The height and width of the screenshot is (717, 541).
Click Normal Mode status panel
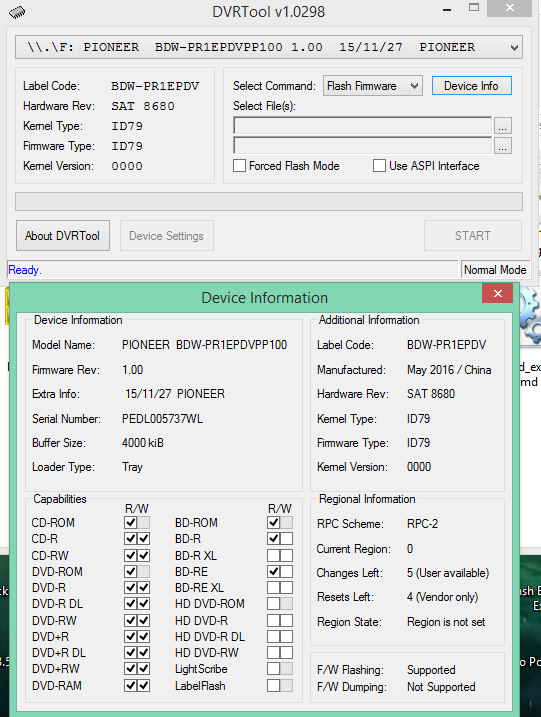click(495, 270)
